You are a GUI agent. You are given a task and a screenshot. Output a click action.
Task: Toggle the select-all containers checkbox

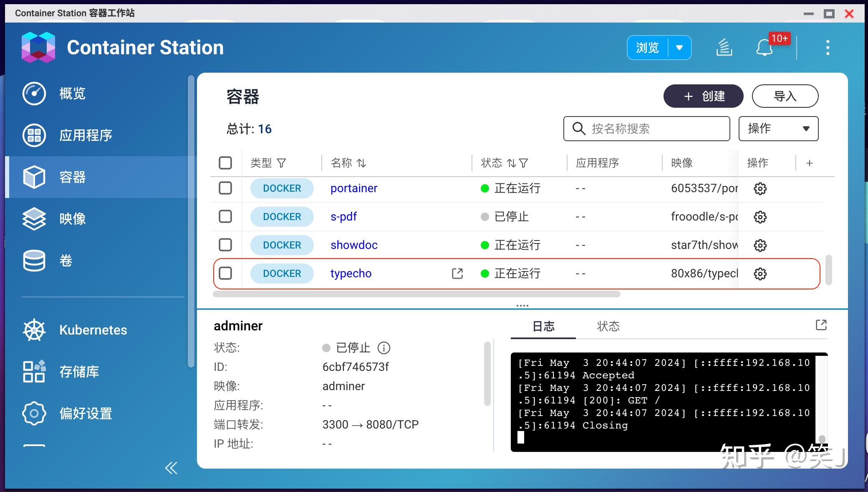pyautogui.click(x=225, y=163)
